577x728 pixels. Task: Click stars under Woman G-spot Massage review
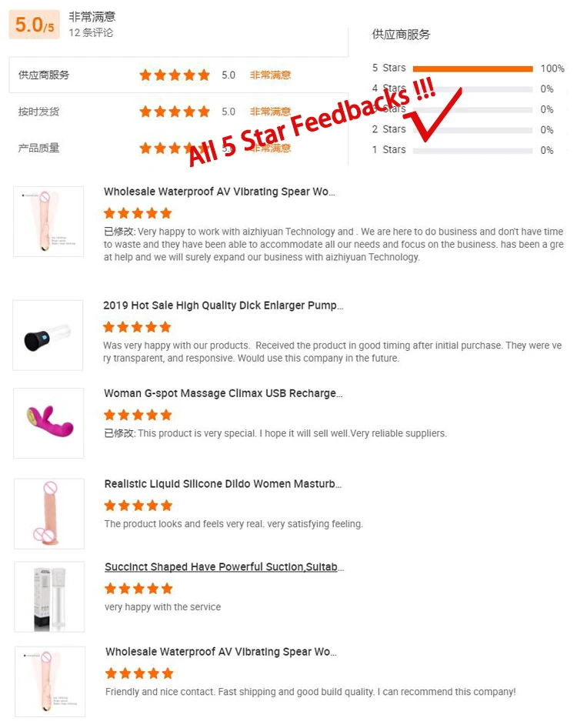pyautogui.click(x=138, y=415)
